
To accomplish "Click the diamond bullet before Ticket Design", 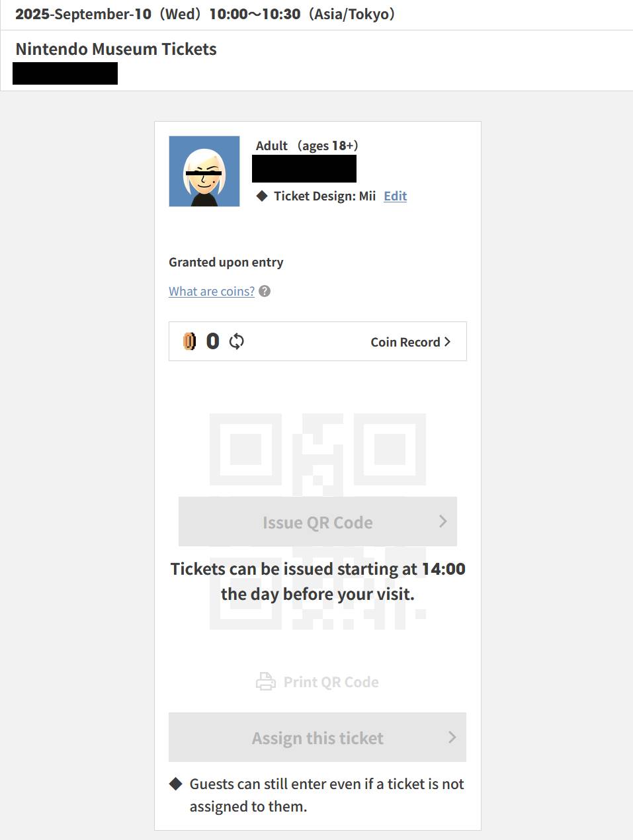I will [262, 196].
